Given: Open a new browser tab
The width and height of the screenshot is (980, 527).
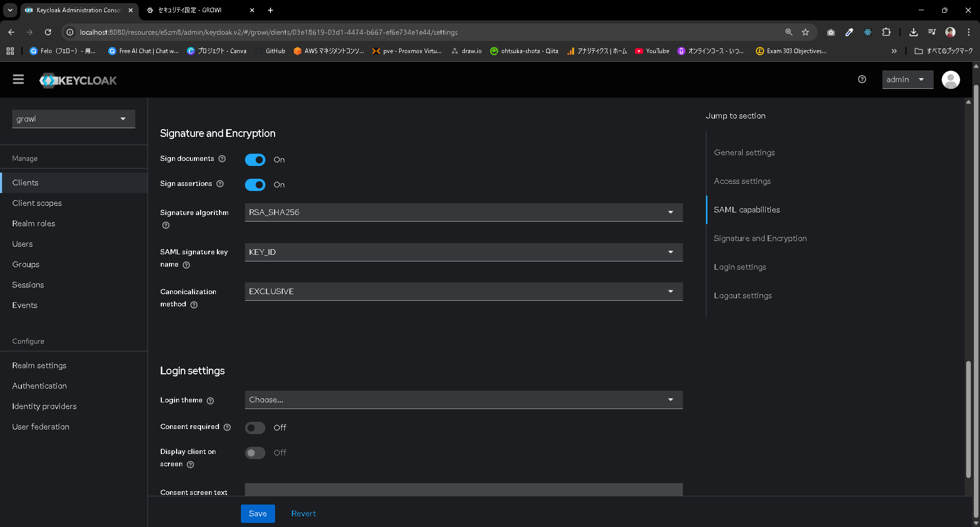Looking at the screenshot, I should [x=271, y=10].
